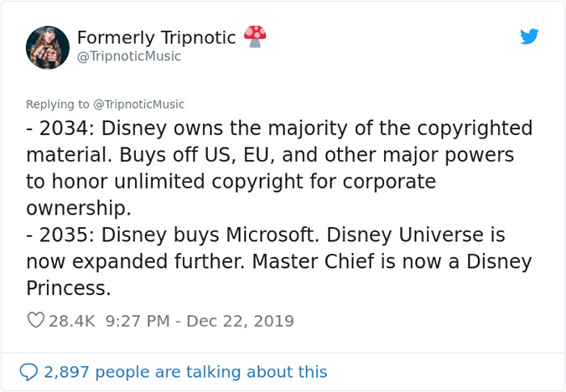Click the final word "Princess."

coord(69,288)
